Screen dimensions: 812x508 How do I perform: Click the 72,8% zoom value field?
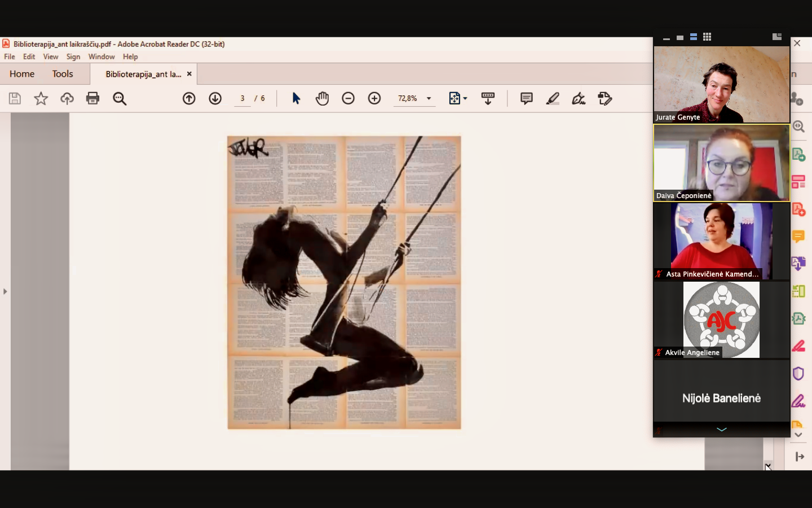[408, 98]
